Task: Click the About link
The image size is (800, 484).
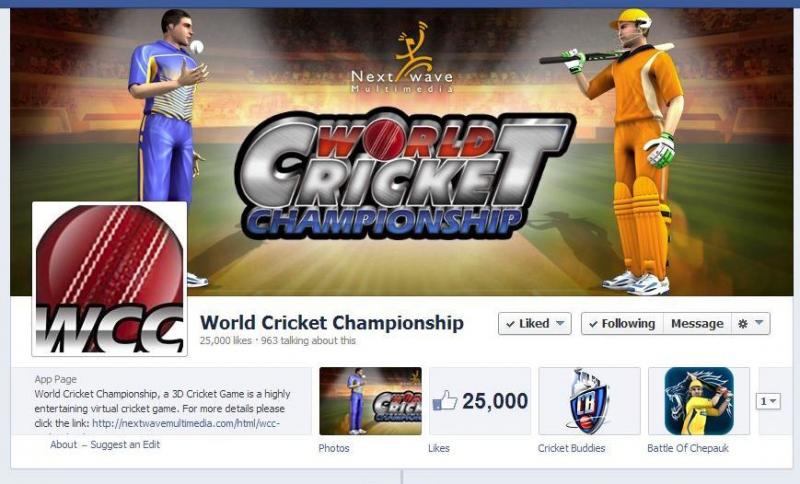Action: pos(63,444)
